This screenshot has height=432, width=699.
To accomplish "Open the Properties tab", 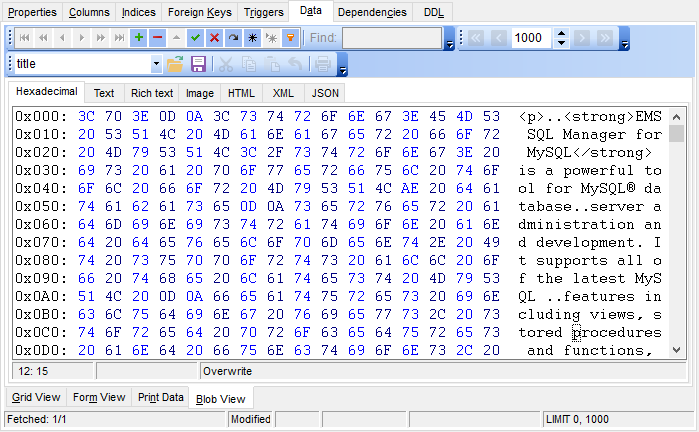I will pos(33,12).
